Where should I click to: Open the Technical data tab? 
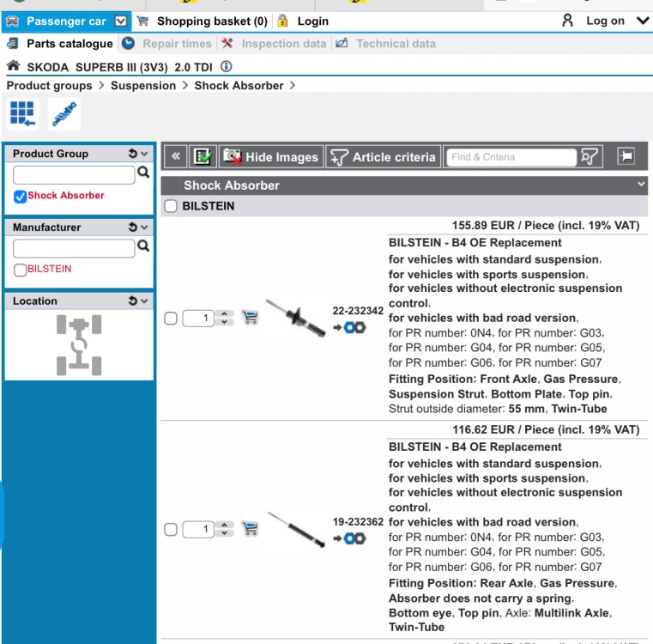[396, 43]
